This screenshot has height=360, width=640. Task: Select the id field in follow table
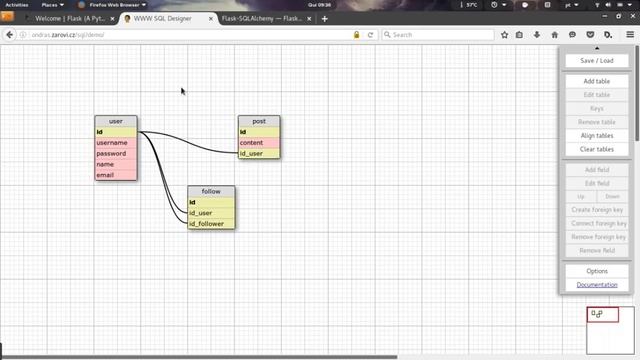tap(211, 202)
